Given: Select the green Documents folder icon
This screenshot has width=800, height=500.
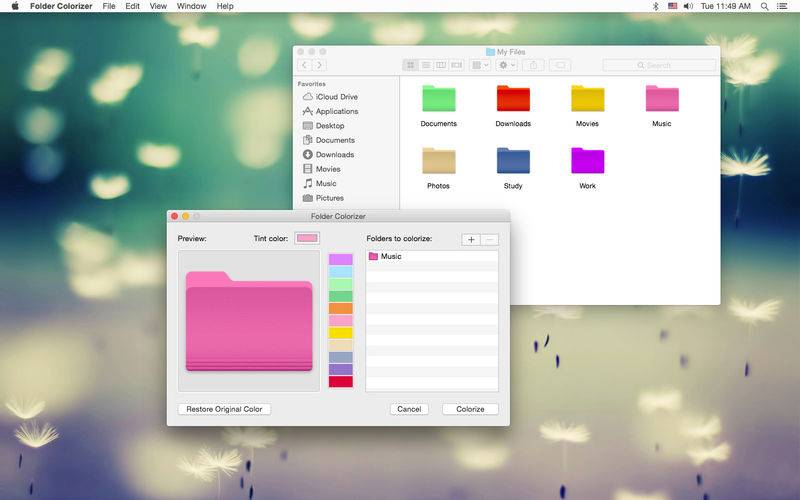Looking at the screenshot, I should [438, 98].
